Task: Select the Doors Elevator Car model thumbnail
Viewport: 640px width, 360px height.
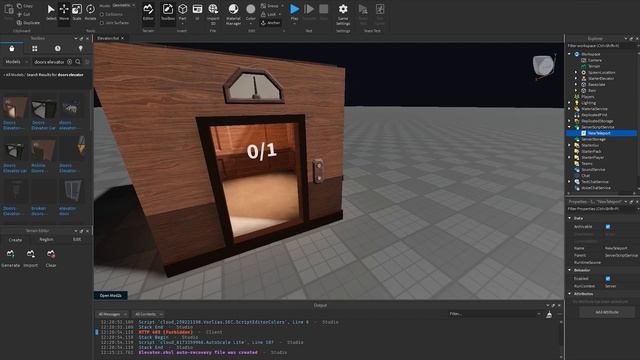Action: [44, 109]
